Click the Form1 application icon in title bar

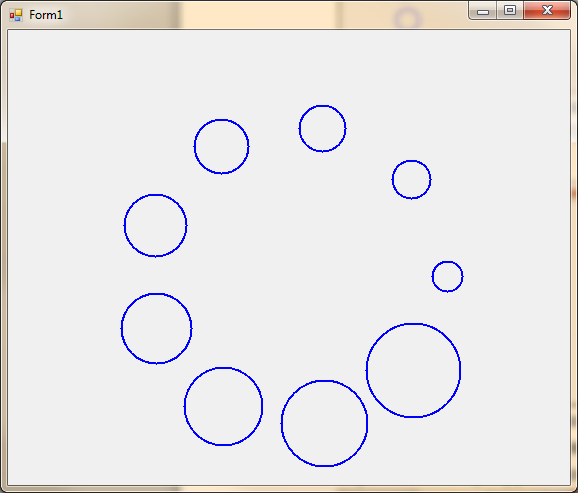(16, 15)
